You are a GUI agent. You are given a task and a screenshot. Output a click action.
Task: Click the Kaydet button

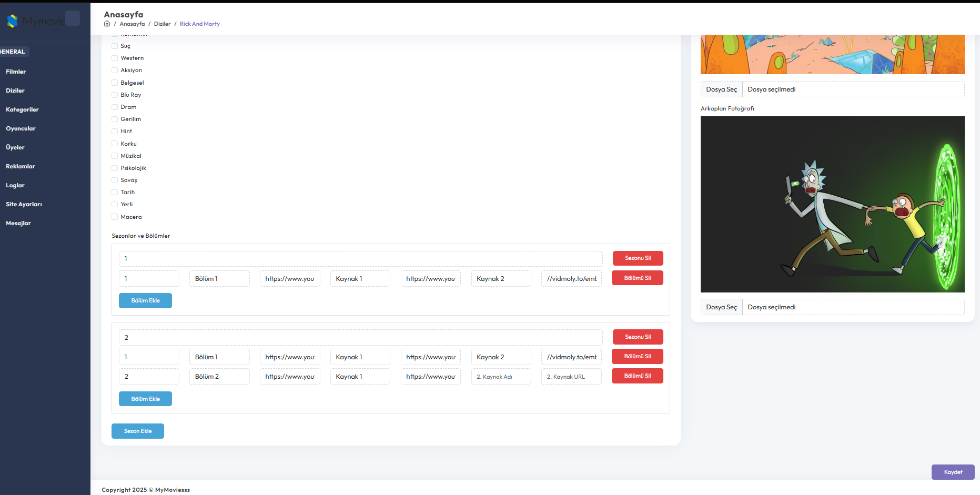[x=953, y=472]
